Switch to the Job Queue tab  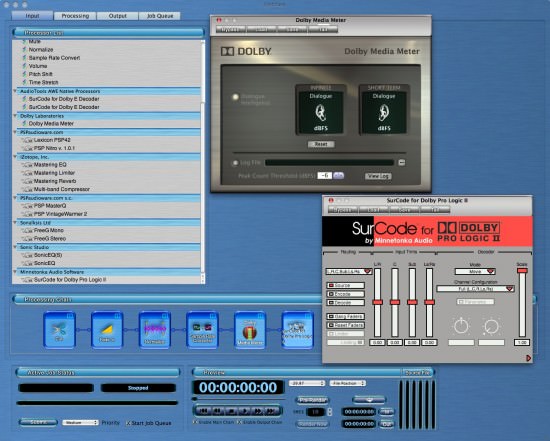tap(160, 16)
